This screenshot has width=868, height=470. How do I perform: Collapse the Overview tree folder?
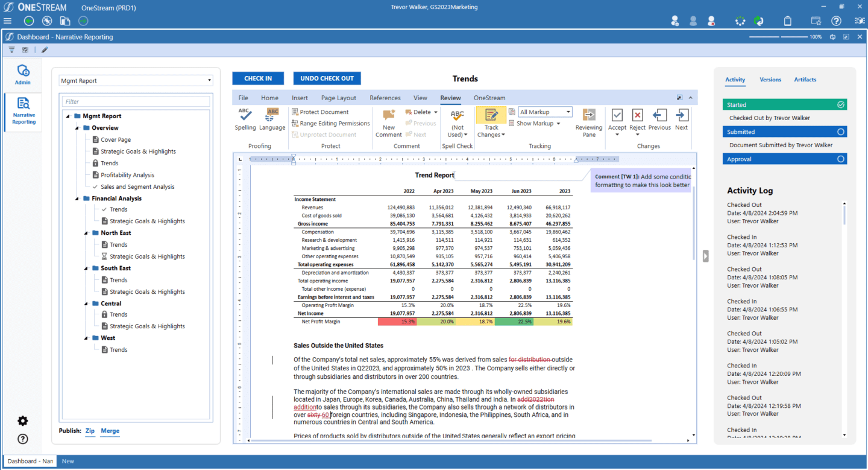point(77,128)
